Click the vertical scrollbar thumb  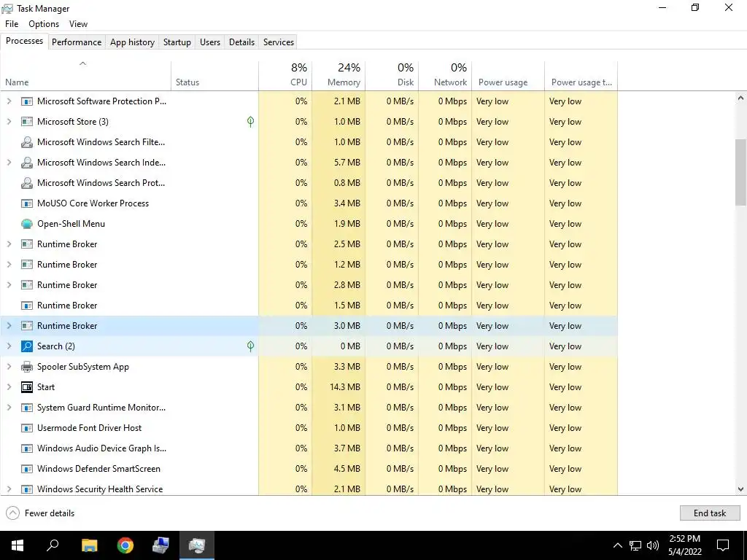click(x=741, y=172)
